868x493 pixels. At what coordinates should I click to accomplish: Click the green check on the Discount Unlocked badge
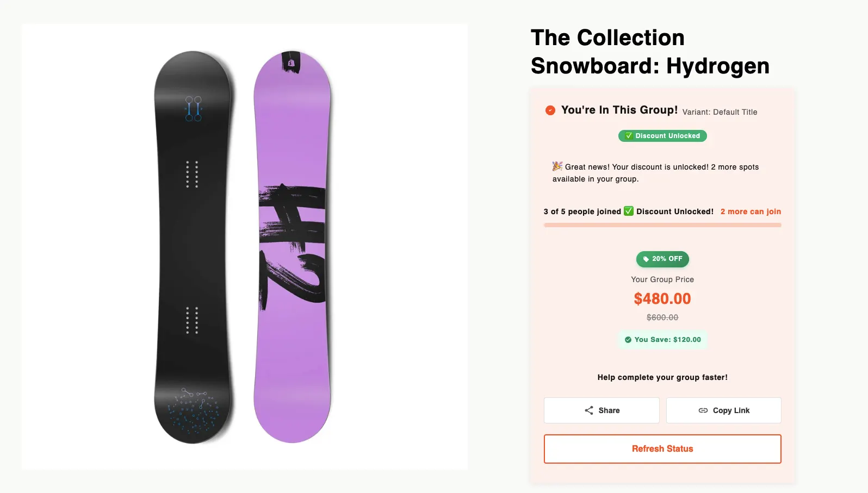[629, 136]
